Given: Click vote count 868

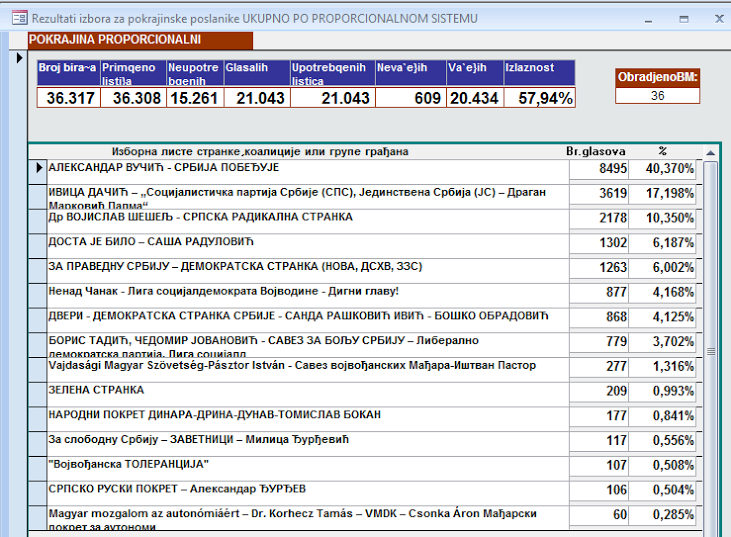Looking at the screenshot, I should point(599,317).
